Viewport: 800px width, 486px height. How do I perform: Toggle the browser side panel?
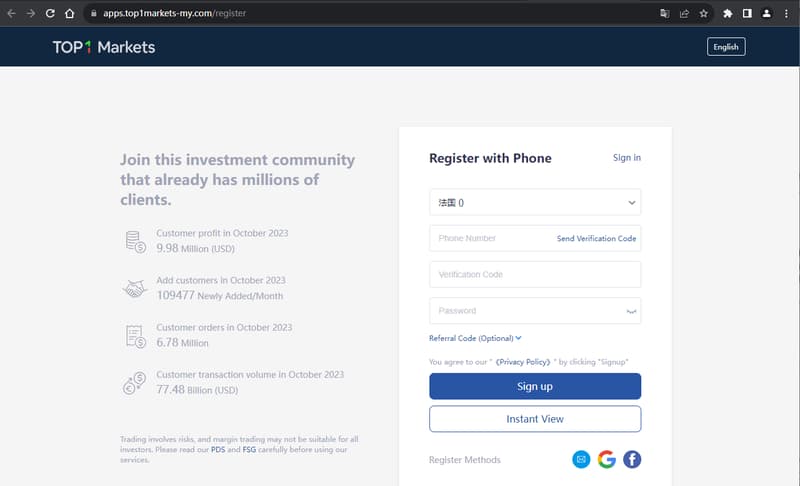click(747, 14)
